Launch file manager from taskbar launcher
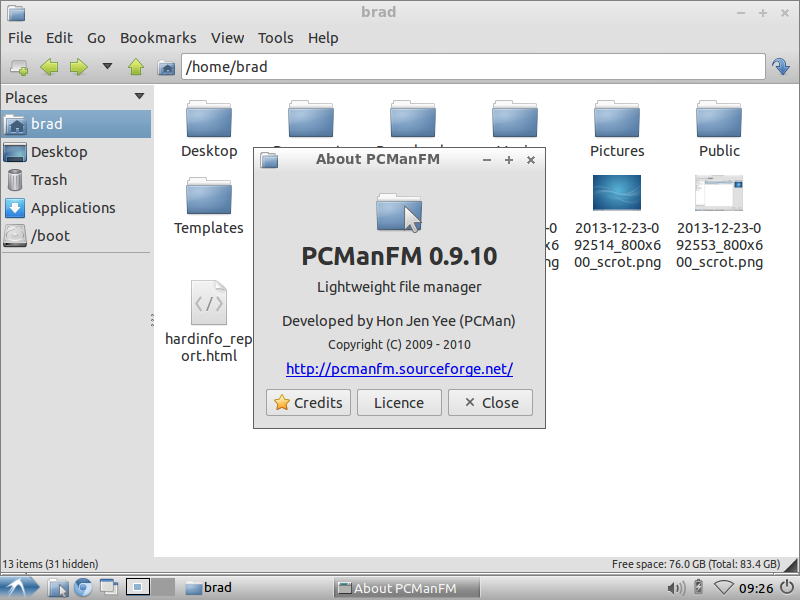Viewport: 800px width, 600px height. click(x=58, y=588)
